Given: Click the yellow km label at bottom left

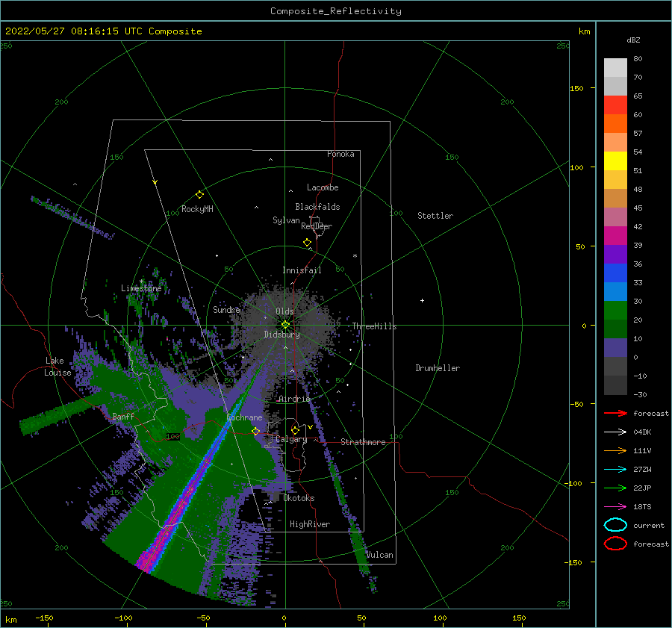Looking at the screenshot, I should (11, 620).
